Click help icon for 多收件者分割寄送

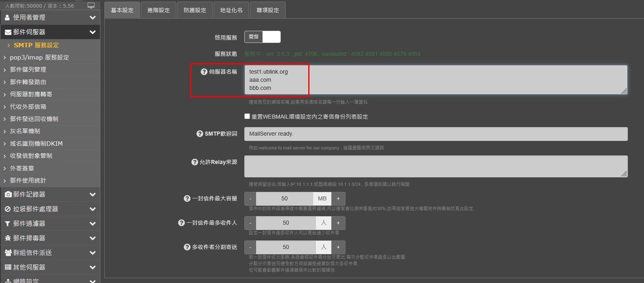click(187, 247)
